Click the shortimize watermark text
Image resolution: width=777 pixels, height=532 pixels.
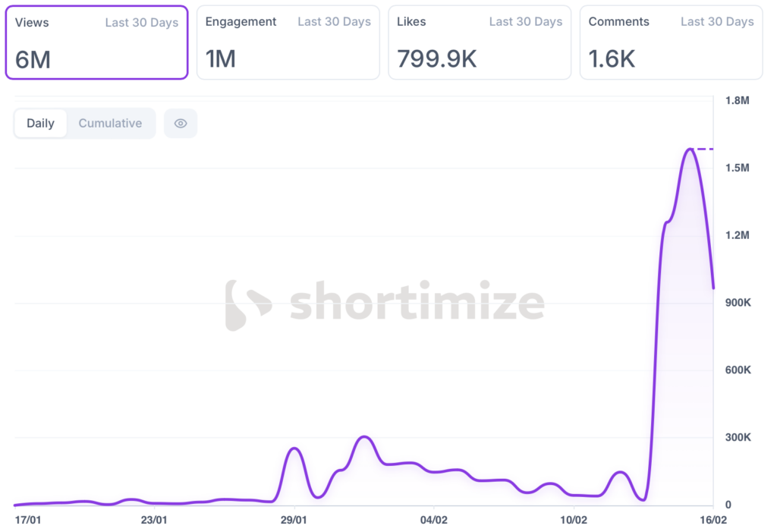tap(417, 304)
